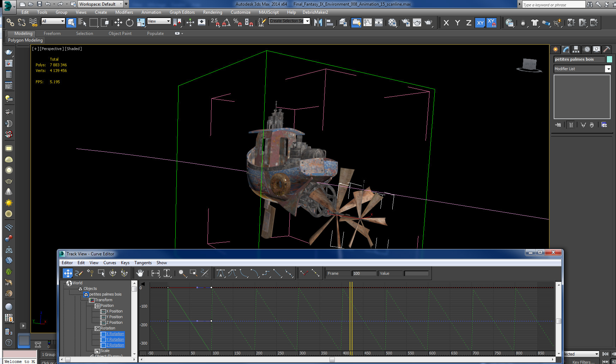The height and width of the screenshot is (364, 616).
Task: Restrict transform to X axis
Action: (x=446, y=23)
